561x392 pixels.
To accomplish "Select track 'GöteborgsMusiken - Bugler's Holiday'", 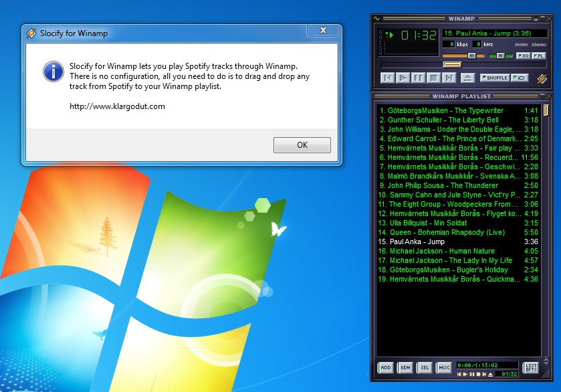I will tap(458, 270).
